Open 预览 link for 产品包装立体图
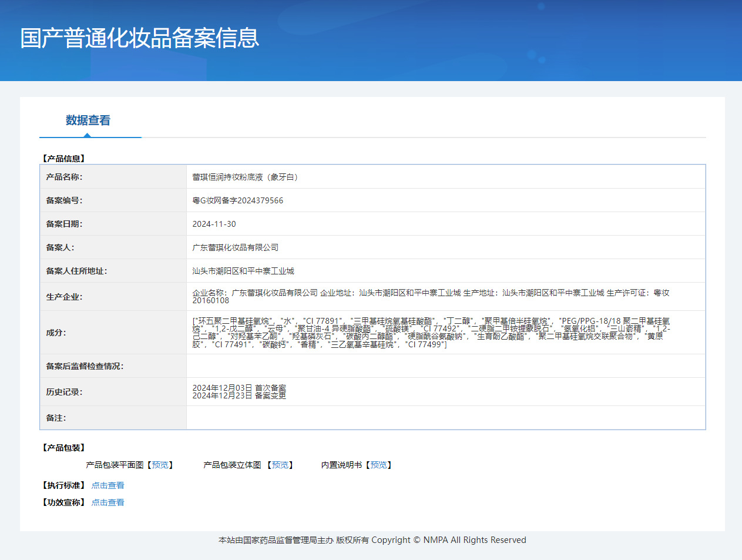742x560 pixels. coord(280,465)
